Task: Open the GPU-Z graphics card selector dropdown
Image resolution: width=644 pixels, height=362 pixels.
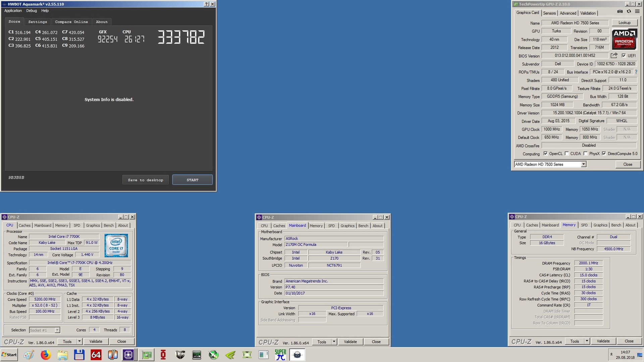Action: (x=584, y=164)
